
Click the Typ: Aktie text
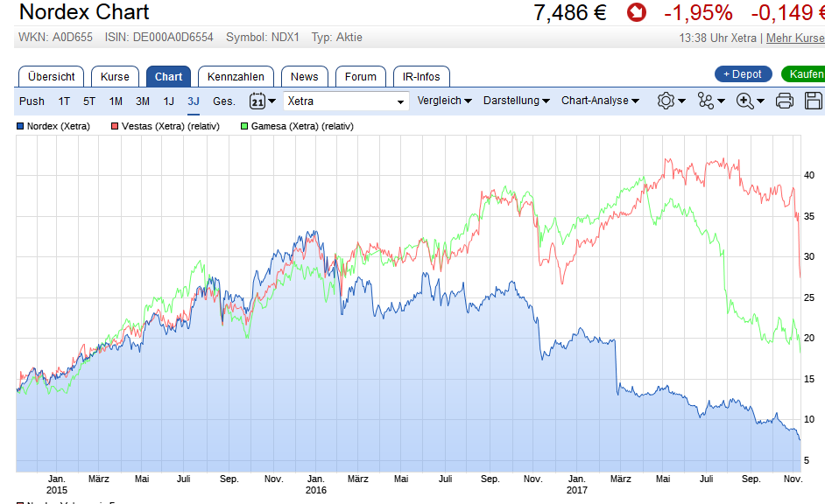tap(336, 38)
